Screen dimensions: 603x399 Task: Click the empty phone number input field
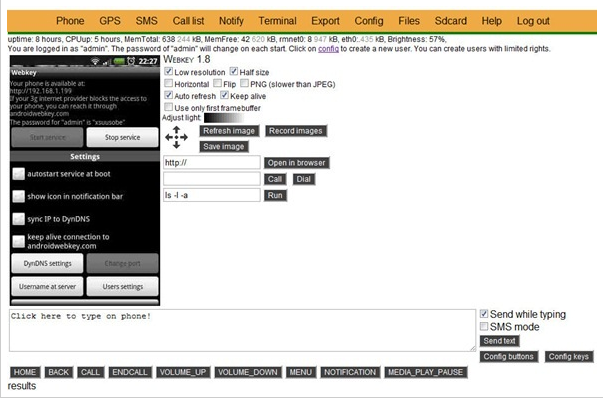(212, 179)
